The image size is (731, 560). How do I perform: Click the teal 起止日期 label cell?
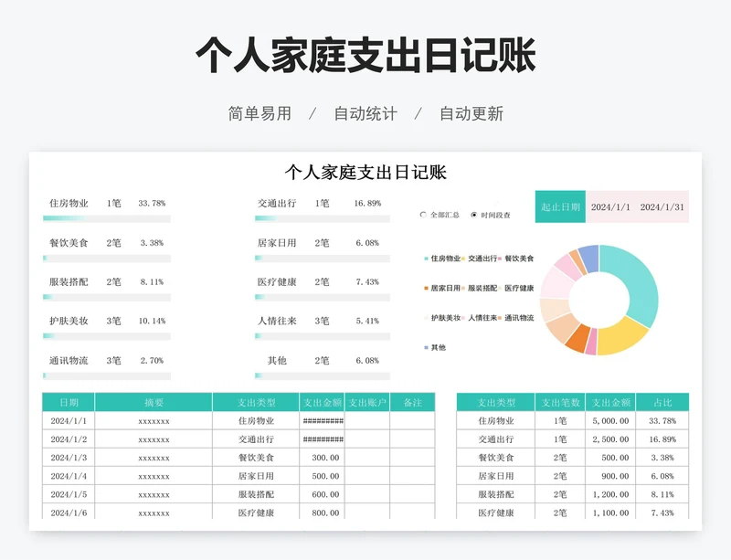(x=560, y=206)
